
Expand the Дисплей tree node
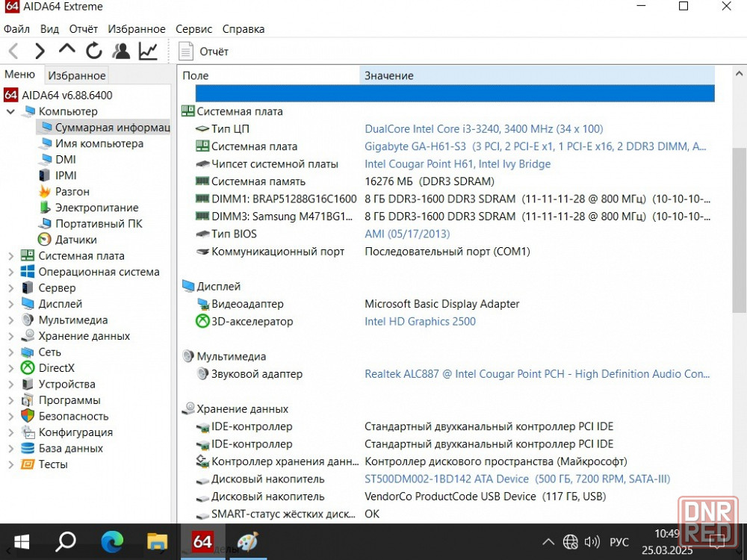coord(10,305)
